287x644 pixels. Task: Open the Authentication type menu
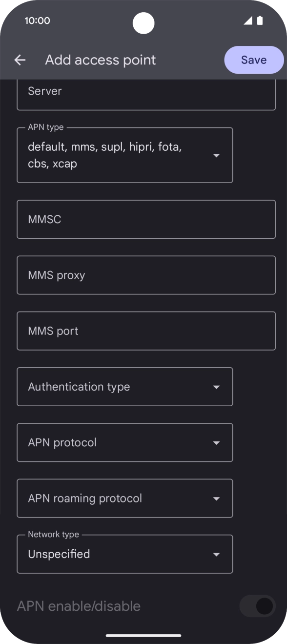click(124, 386)
